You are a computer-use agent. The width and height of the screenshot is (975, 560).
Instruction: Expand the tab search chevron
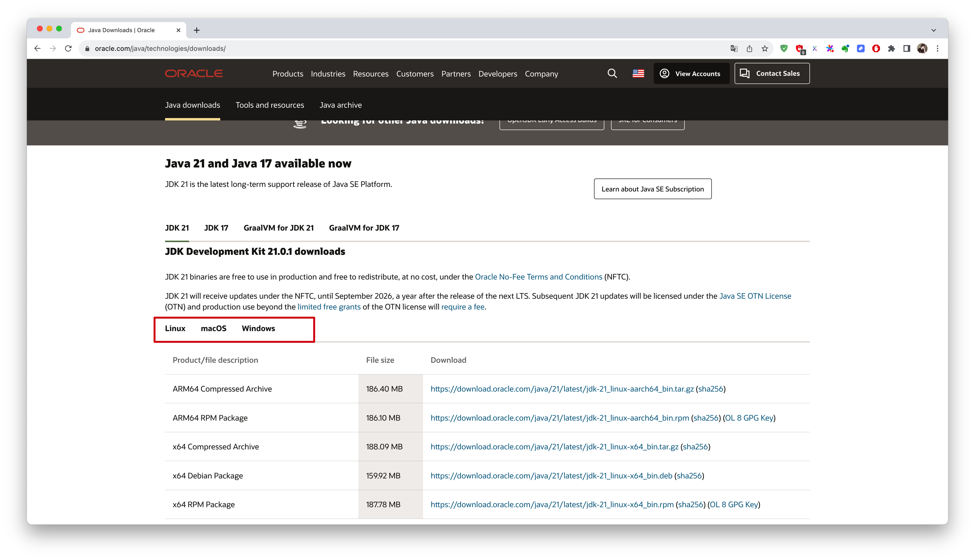[934, 30]
